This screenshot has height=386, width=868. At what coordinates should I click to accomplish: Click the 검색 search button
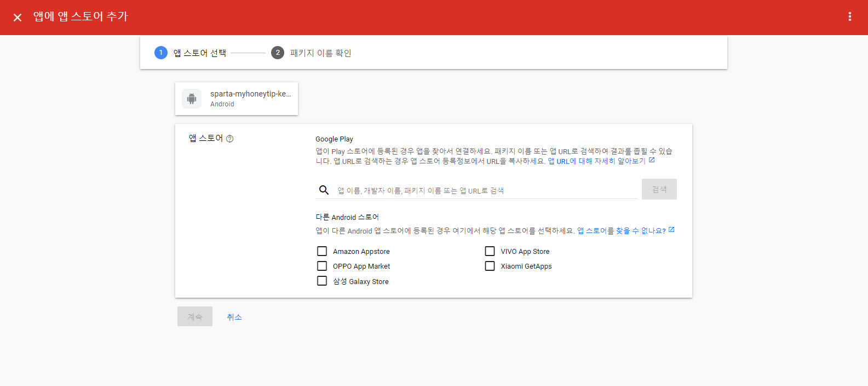(x=659, y=189)
